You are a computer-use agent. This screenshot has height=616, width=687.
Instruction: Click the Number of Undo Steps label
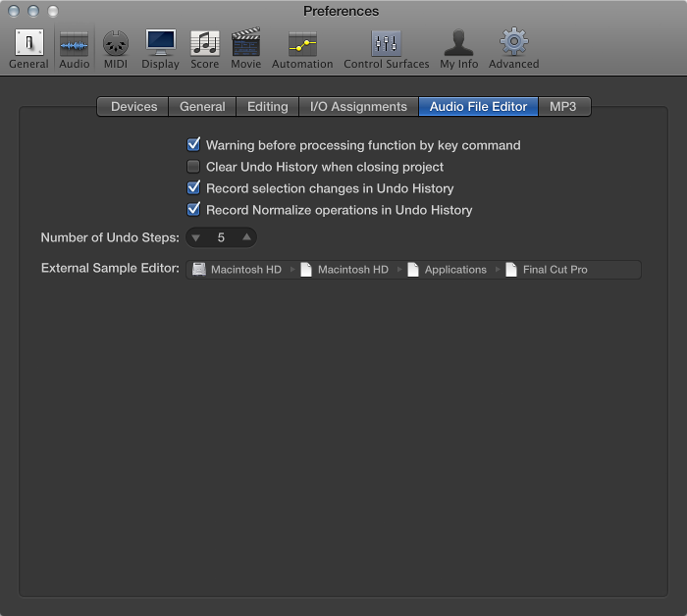coord(110,237)
